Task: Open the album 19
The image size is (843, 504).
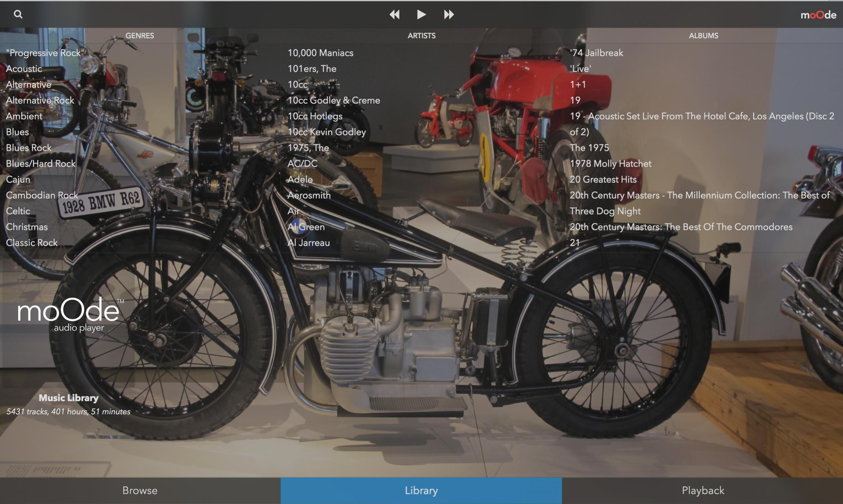Action: point(575,100)
